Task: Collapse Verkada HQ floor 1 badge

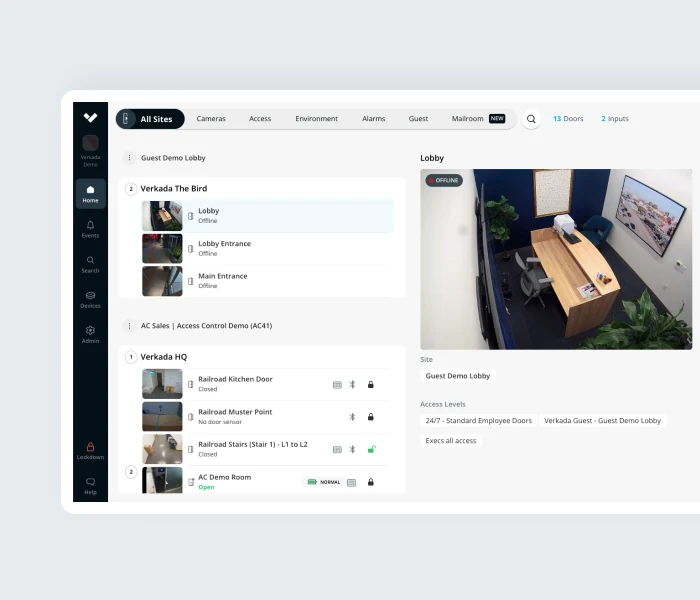Action: click(131, 357)
